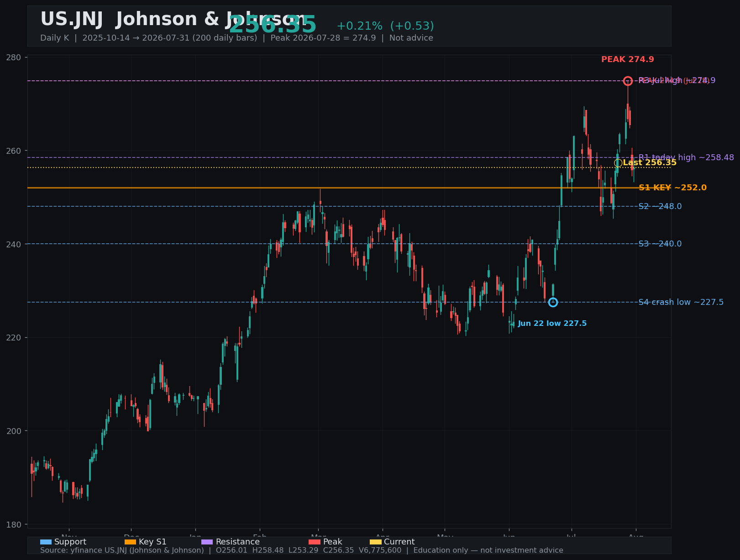Click the 'Daily K' date range subtitle
The image size is (740, 560).
pyautogui.click(x=236, y=38)
